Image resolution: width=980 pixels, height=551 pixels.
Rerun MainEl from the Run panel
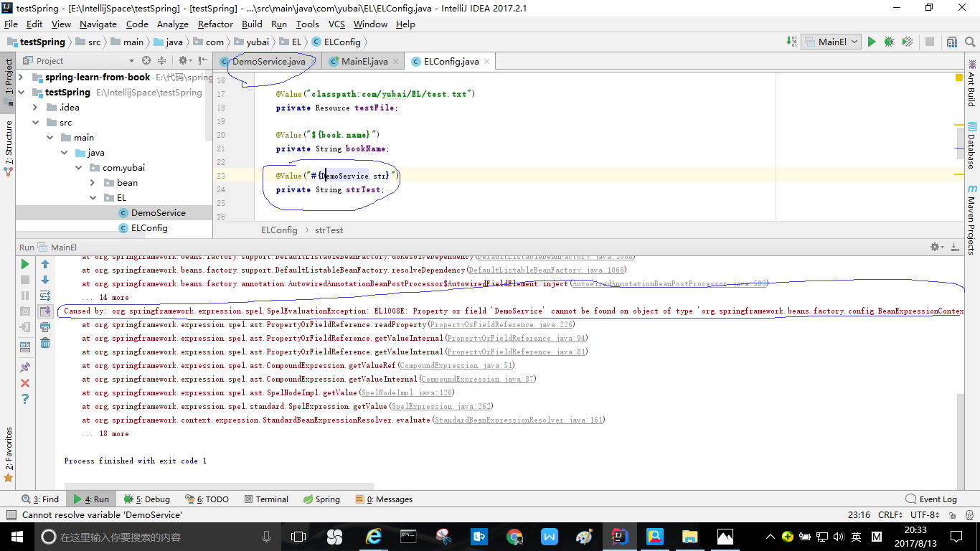click(x=25, y=265)
